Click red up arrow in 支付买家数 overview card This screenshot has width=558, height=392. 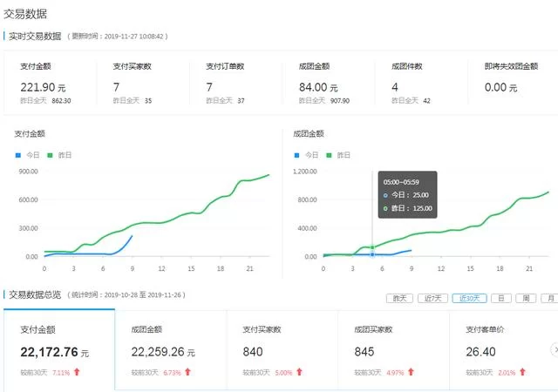300,372
